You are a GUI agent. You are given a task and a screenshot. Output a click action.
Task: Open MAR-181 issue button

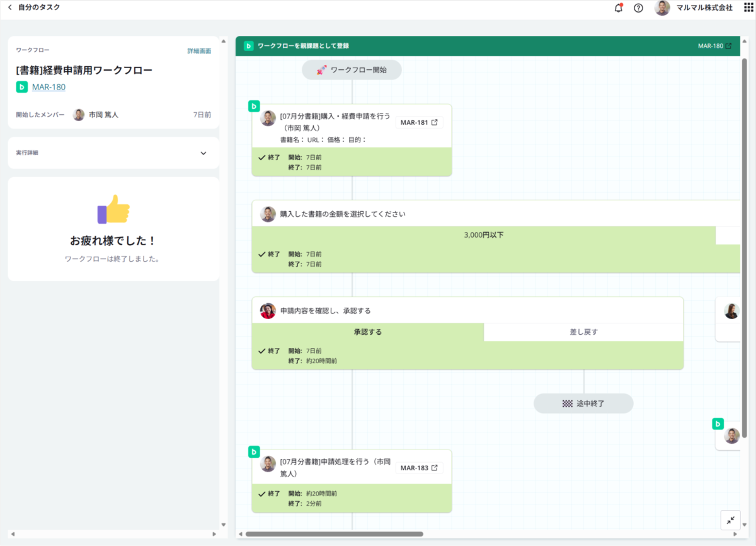click(419, 122)
